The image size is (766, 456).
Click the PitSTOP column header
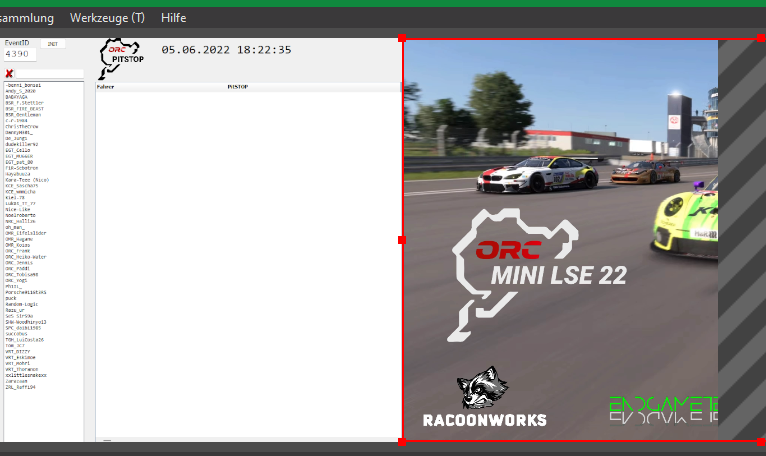tap(237, 88)
